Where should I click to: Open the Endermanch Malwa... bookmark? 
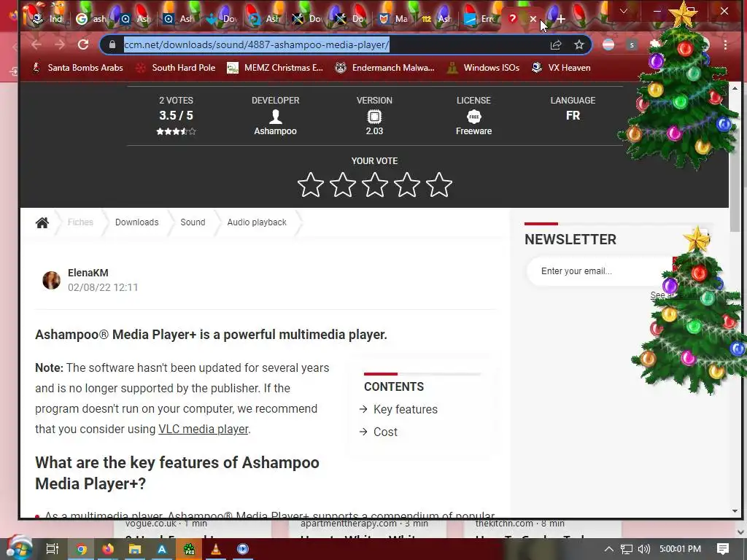coord(384,68)
